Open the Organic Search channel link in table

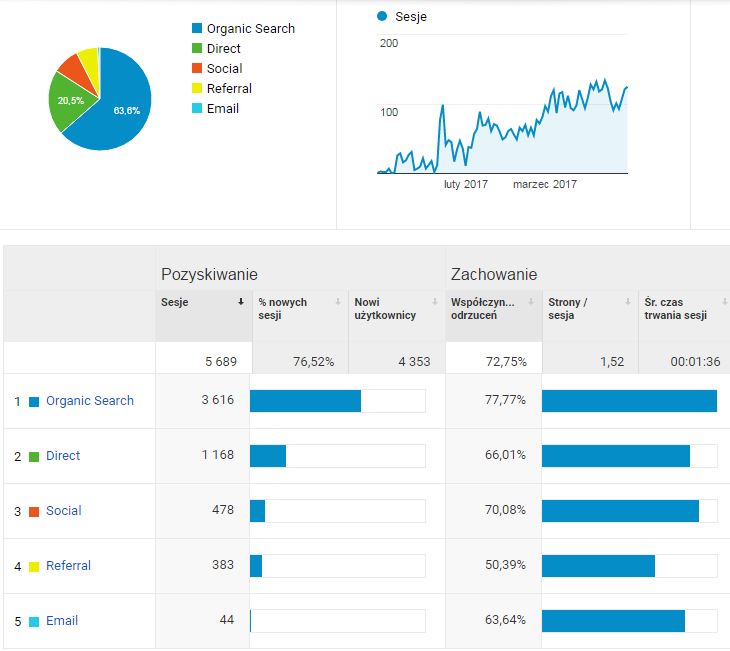tap(90, 401)
